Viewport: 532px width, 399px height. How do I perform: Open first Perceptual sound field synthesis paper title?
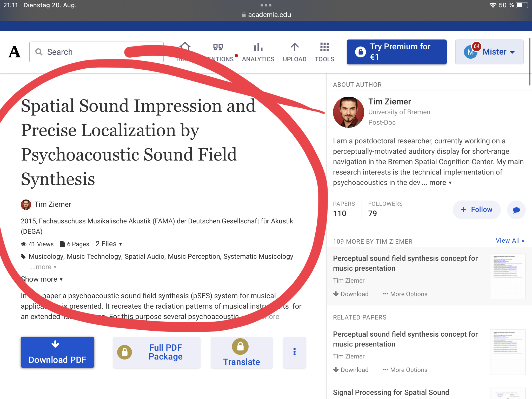click(x=405, y=263)
